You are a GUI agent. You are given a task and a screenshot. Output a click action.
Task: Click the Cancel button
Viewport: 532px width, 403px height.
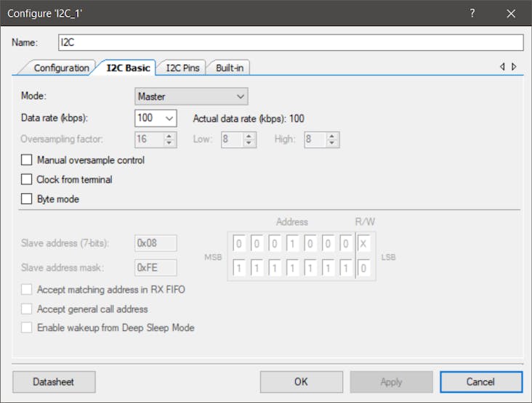click(480, 381)
